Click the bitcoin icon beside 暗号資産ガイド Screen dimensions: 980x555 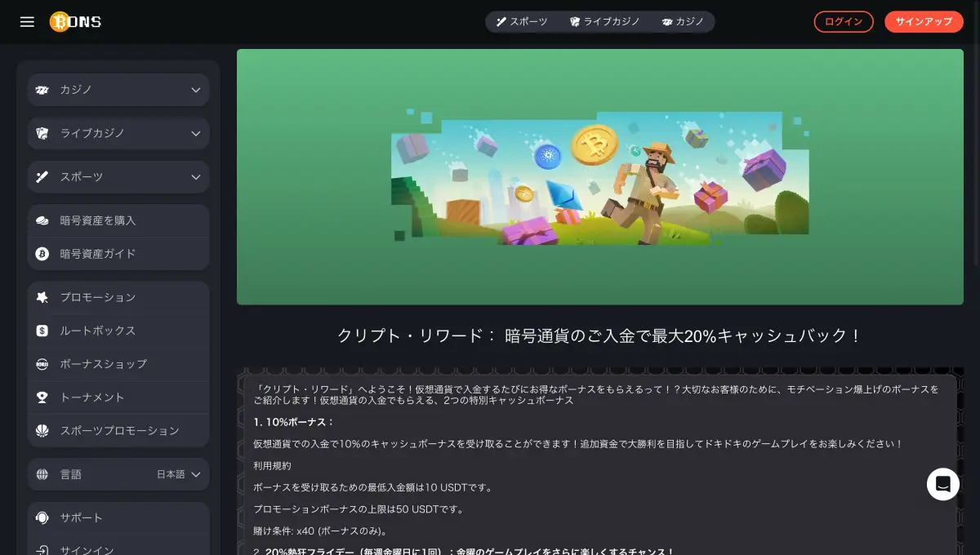pyautogui.click(x=42, y=254)
